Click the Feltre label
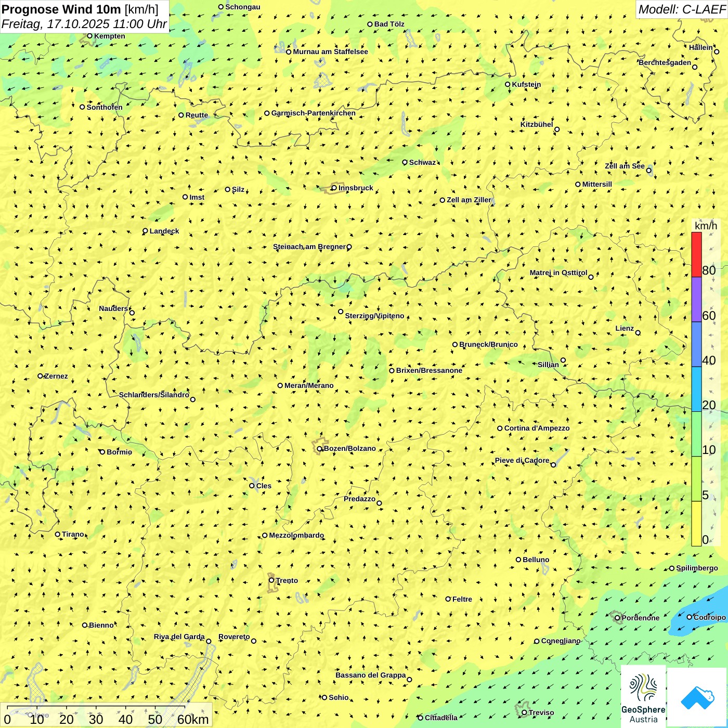 pyautogui.click(x=462, y=599)
